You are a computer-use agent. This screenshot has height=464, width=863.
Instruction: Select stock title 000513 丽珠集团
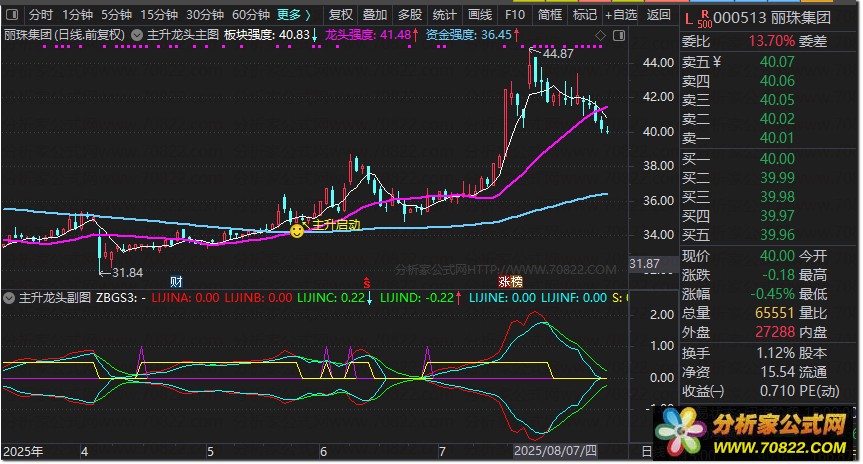pyautogui.click(x=772, y=18)
